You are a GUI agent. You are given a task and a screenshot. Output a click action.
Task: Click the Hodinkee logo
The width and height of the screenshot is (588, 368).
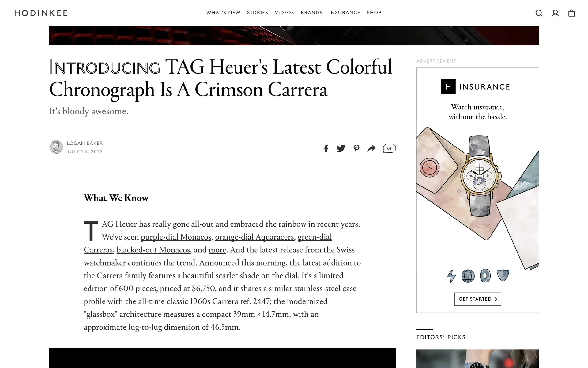pos(41,13)
